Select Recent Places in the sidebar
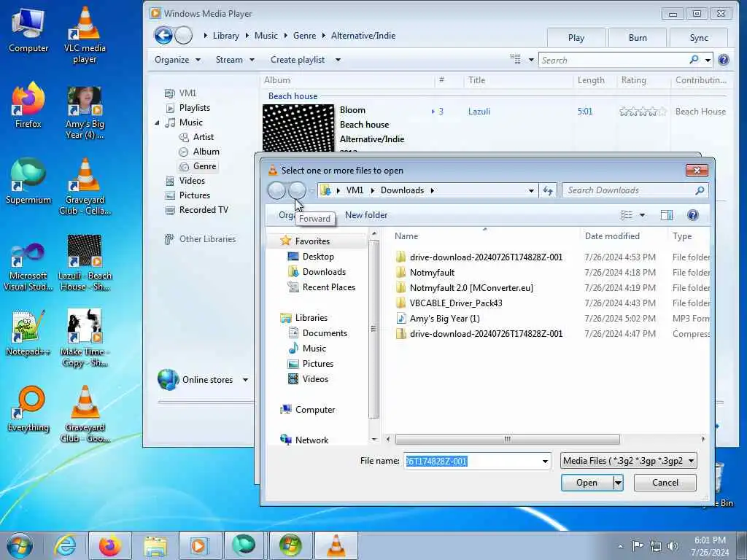 tap(329, 287)
